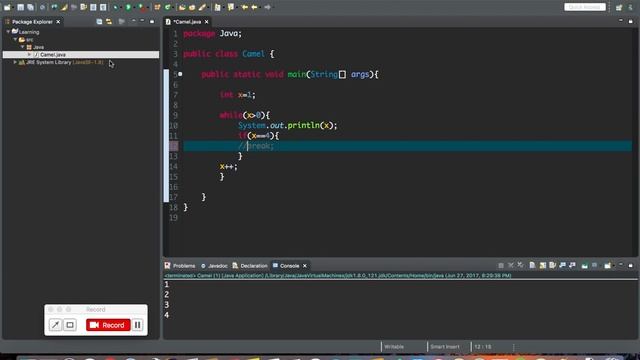Viewport: 640px width, 360px height.
Task: Click the Writable status bar entry
Action: [x=394, y=347]
